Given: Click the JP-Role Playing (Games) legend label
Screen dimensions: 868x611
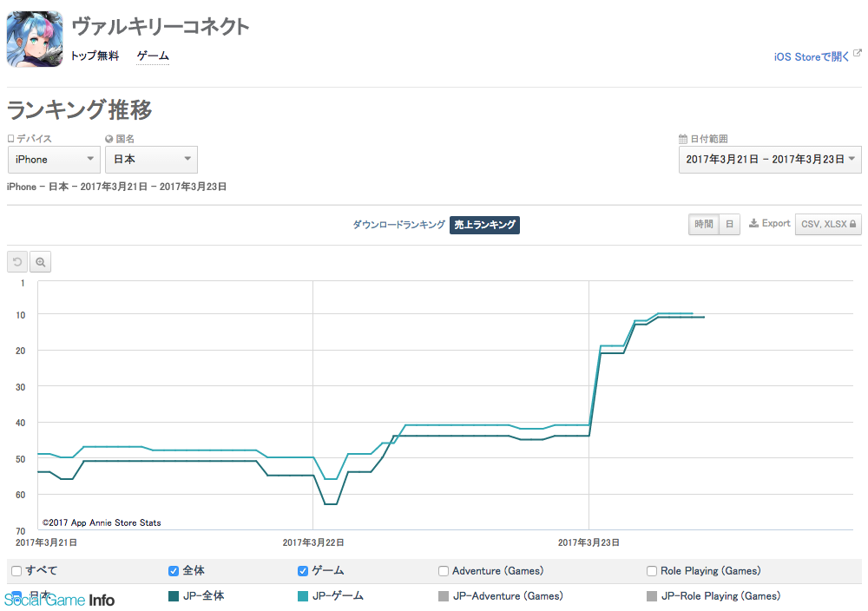Looking at the screenshot, I should pyautogui.click(x=720, y=596).
